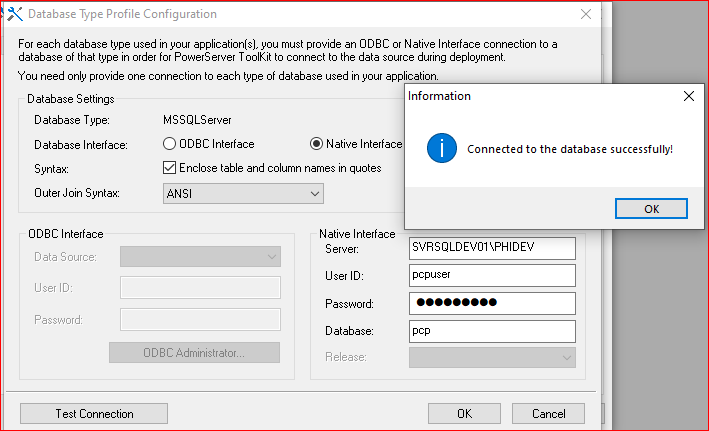The height and width of the screenshot is (431, 709).
Task: Click the Test Connection button
Action: point(94,413)
